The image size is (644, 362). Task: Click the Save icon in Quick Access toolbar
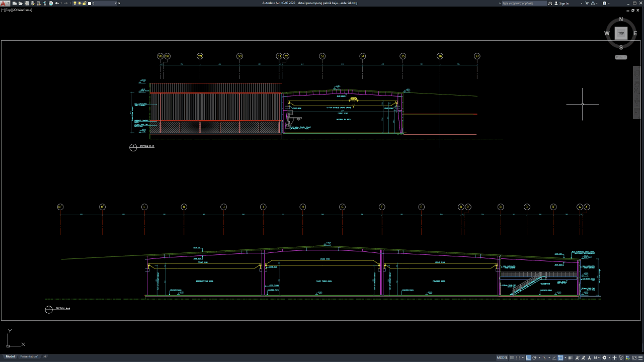pyautogui.click(x=26, y=3)
